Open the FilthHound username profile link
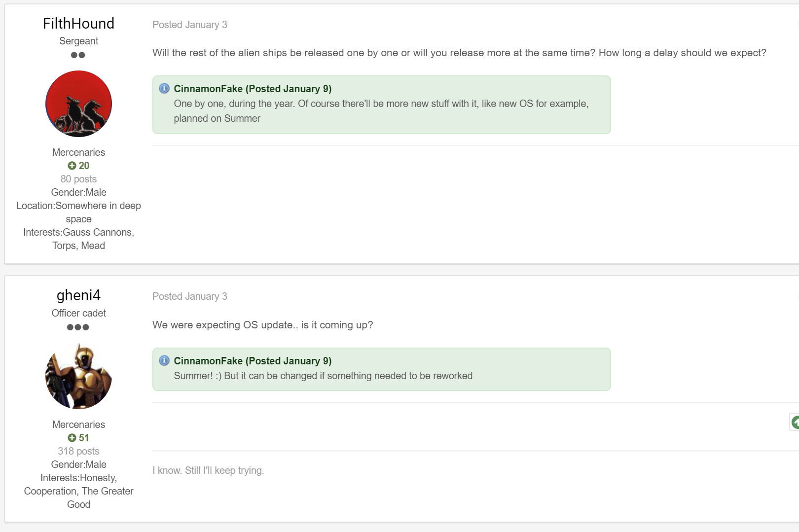This screenshot has width=799, height=532. point(78,23)
